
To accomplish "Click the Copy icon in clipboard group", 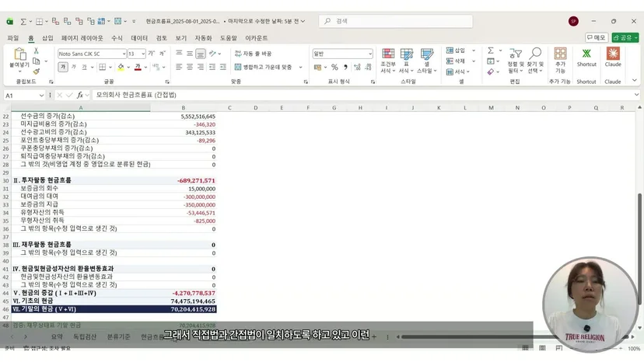I will pyautogui.click(x=36, y=61).
